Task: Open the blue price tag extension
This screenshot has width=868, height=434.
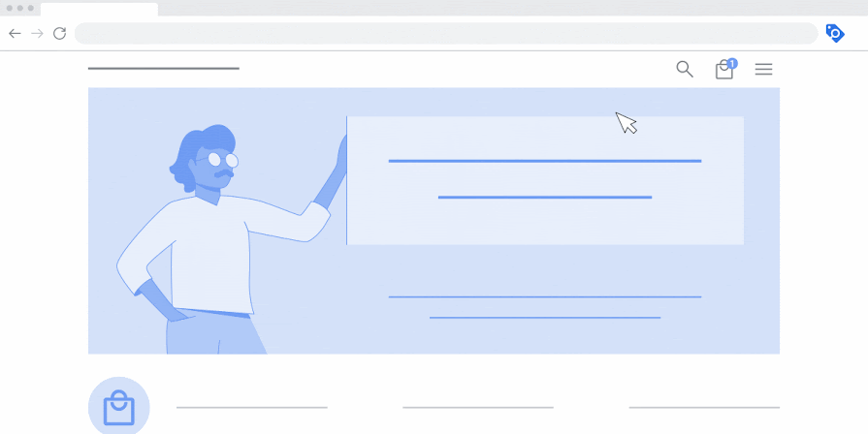Action: tap(835, 33)
